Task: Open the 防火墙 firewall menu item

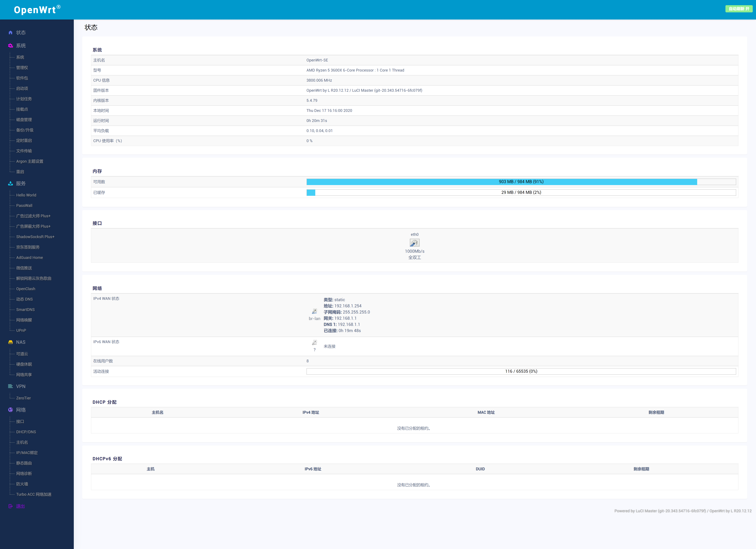Action: 22,484
